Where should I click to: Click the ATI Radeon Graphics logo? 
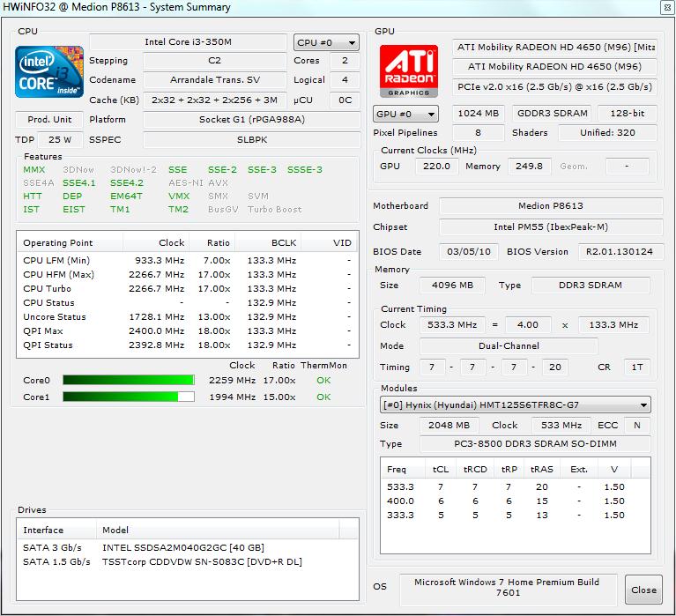coord(409,71)
